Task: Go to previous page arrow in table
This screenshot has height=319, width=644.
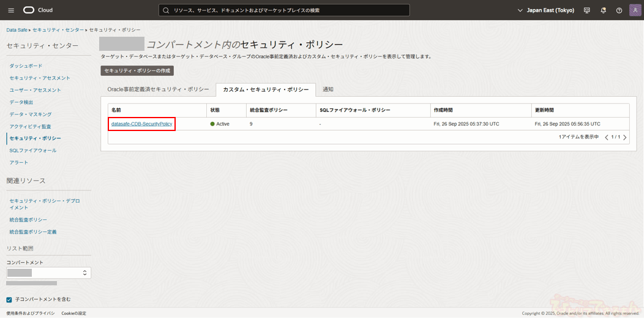Action: tap(607, 138)
